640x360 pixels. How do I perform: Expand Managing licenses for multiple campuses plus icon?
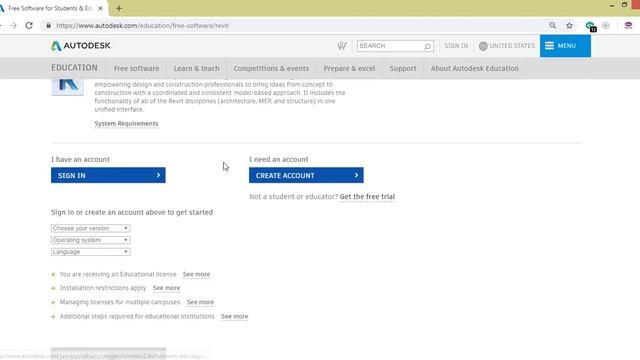click(53, 302)
